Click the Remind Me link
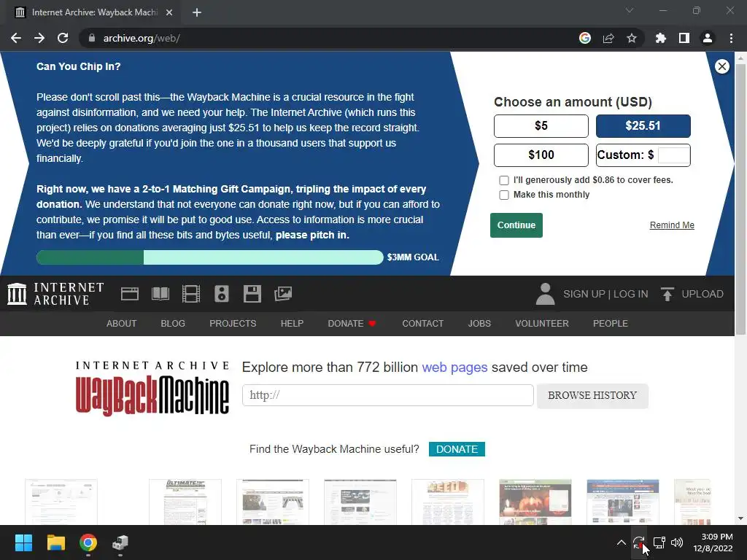747x560 pixels. 672,225
